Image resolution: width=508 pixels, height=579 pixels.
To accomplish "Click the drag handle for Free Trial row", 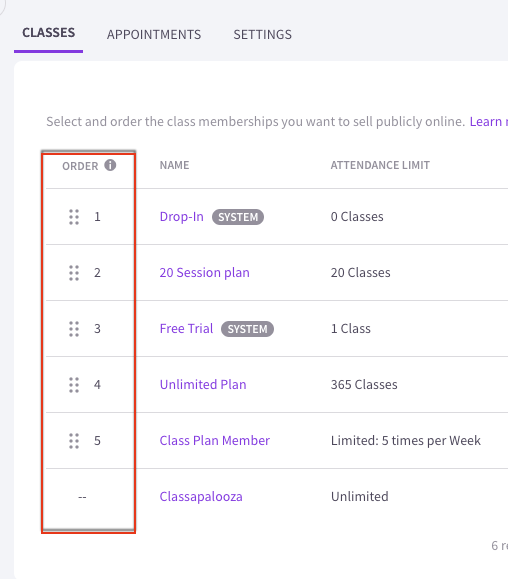I will tap(74, 329).
